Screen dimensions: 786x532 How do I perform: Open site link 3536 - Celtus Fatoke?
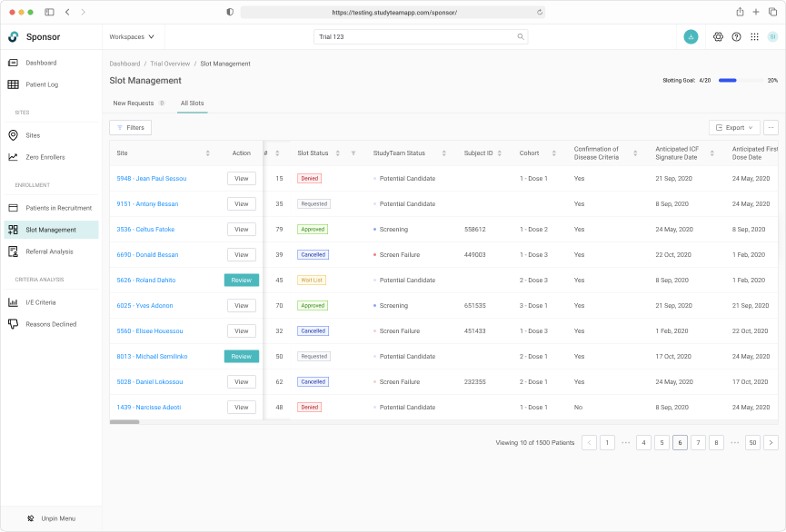pyautogui.click(x=146, y=230)
